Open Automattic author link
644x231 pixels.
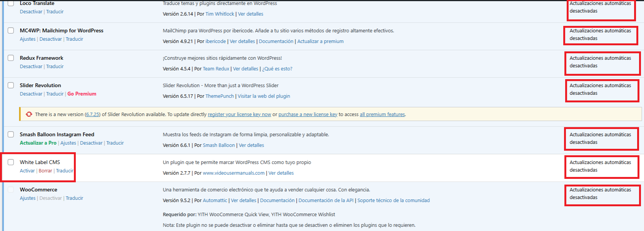[x=215, y=201]
